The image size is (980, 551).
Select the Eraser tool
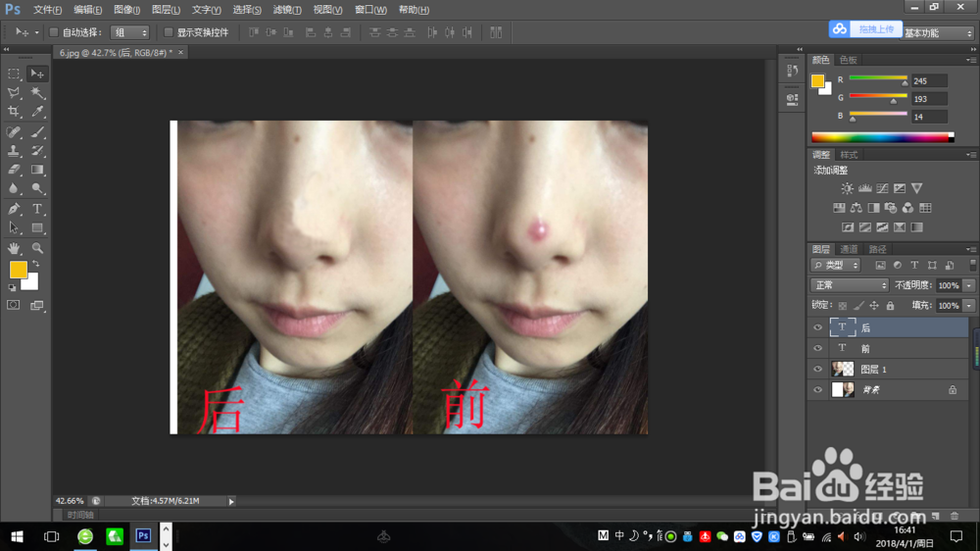(x=14, y=170)
